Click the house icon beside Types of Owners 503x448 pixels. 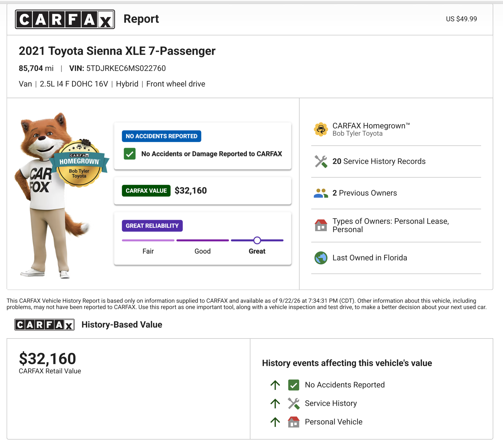tap(321, 225)
